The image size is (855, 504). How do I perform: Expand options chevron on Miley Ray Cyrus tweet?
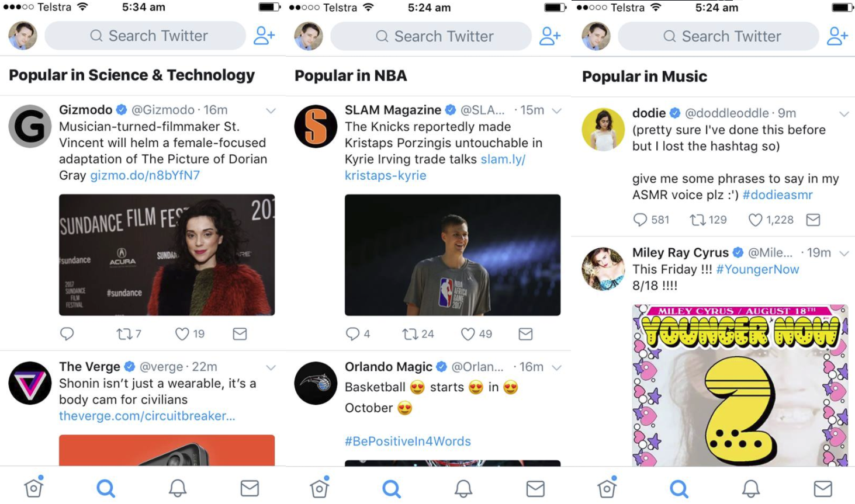coord(844,253)
